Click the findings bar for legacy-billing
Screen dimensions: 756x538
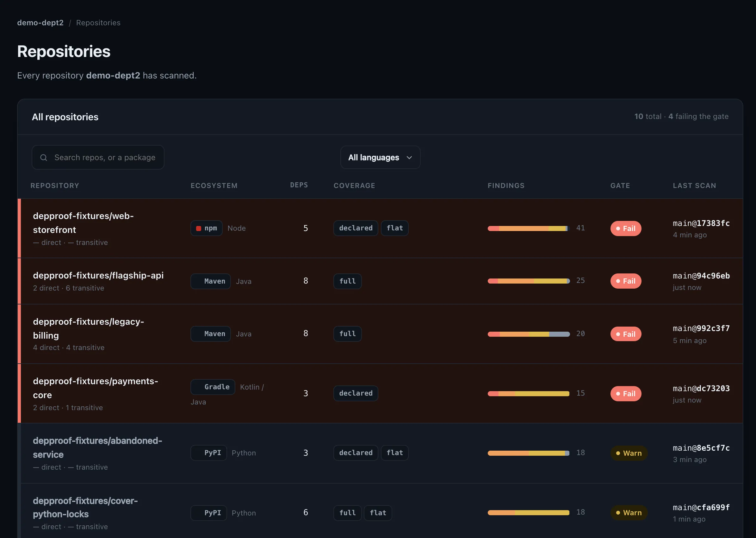click(x=529, y=334)
